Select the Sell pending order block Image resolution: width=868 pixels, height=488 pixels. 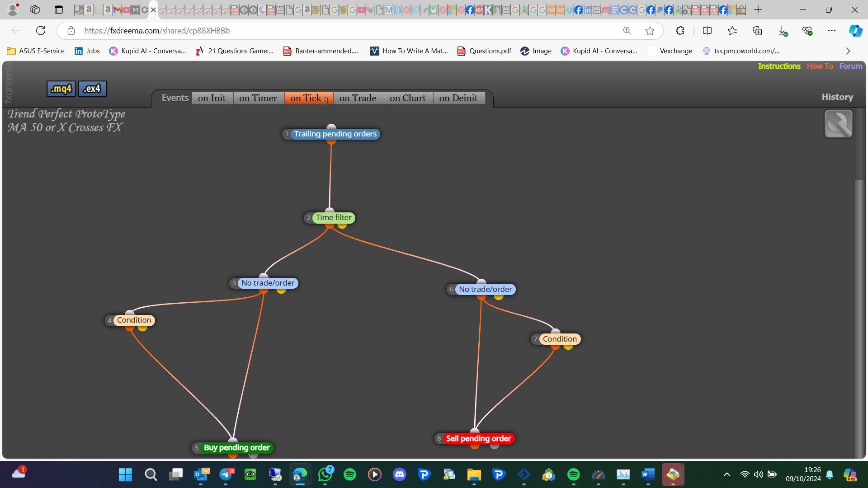(478, 439)
